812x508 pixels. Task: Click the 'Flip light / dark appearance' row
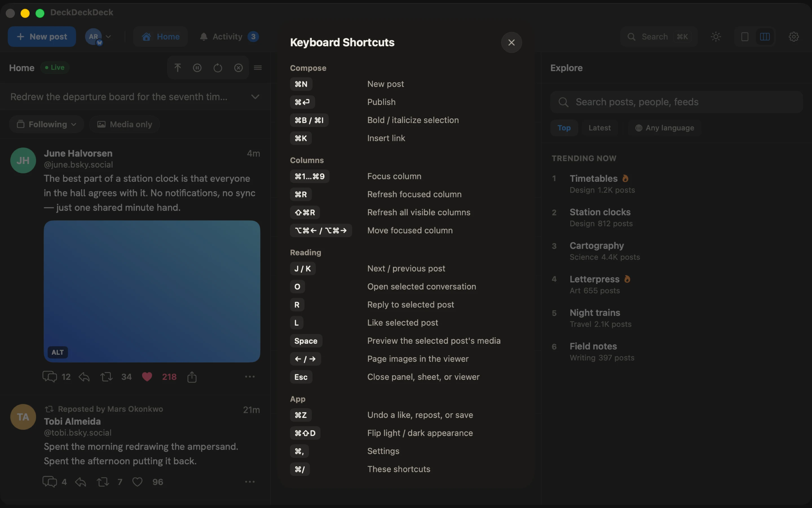pyautogui.click(x=406, y=433)
